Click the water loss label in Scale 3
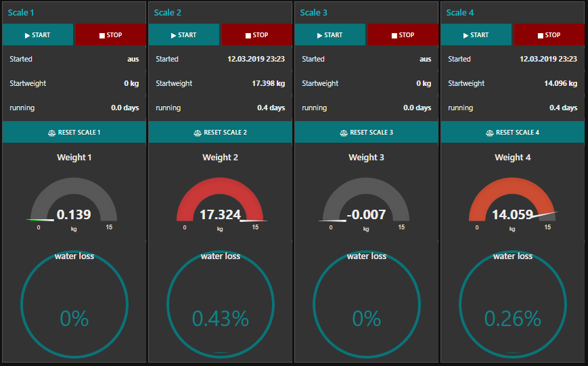Screen dimensions: 588x366 click(x=366, y=256)
